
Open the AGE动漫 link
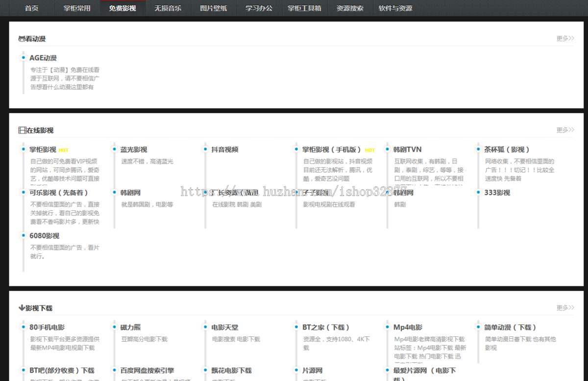(43, 58)
